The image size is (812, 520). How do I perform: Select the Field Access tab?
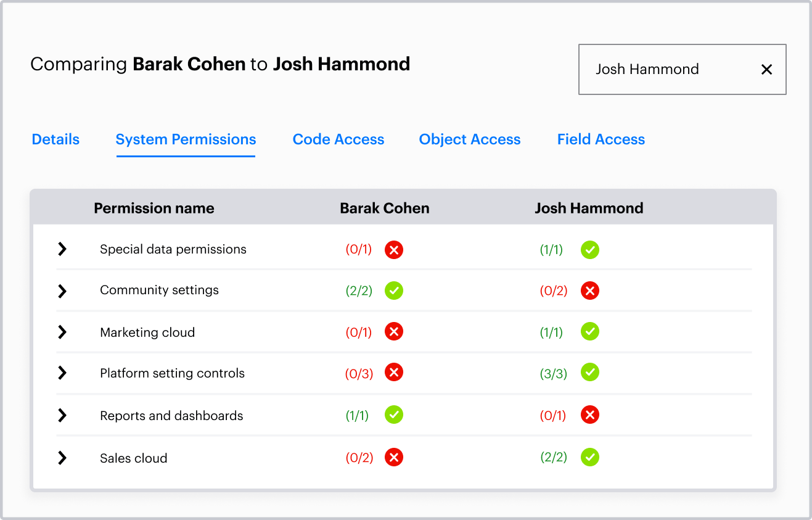(601, 139)
